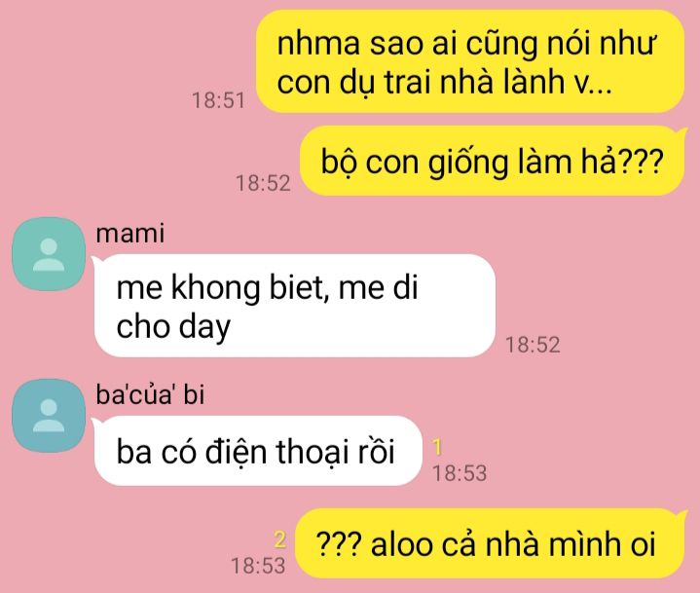Open sender name 'mami'
The height and width of the screenshot is (593, 700).
click(x=129, y=234)
